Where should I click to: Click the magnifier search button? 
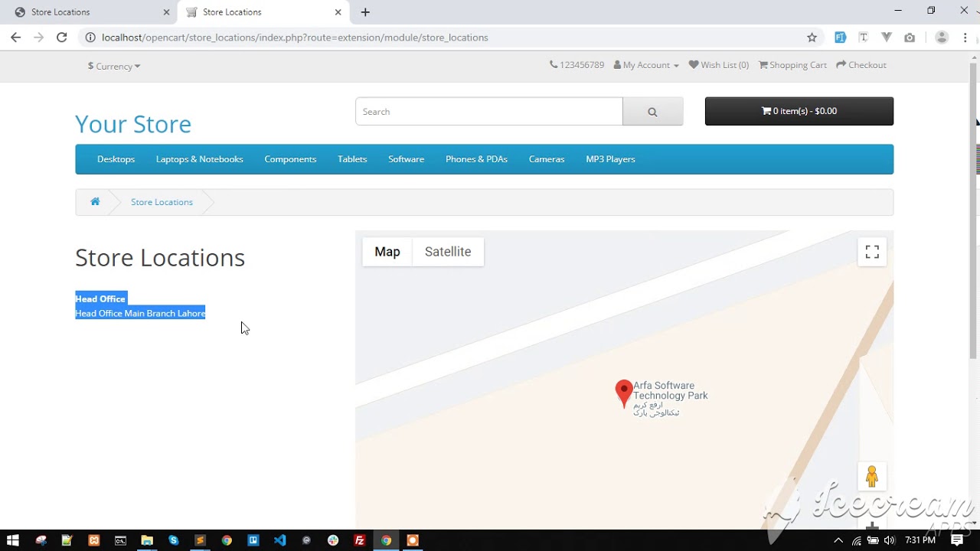(652, 112)
